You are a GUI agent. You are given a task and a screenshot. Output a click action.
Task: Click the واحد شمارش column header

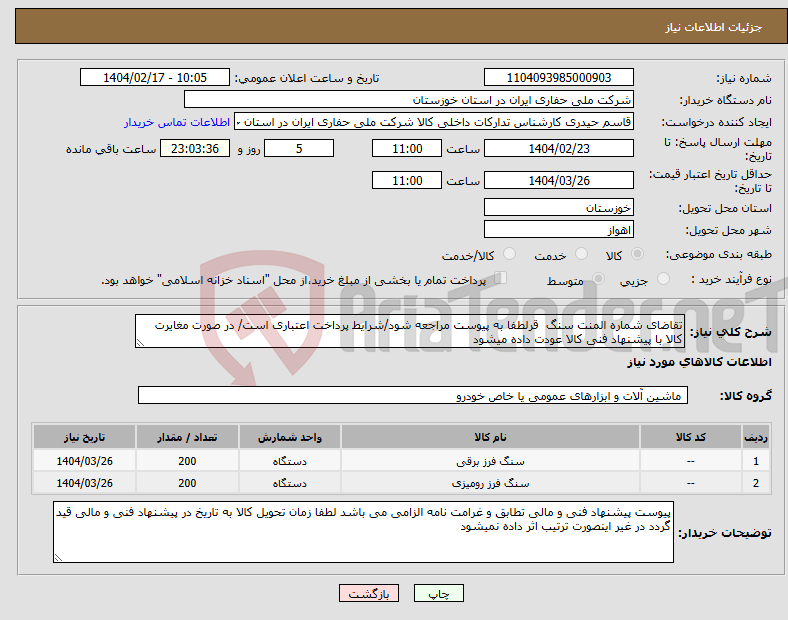(x=289, y=437)
